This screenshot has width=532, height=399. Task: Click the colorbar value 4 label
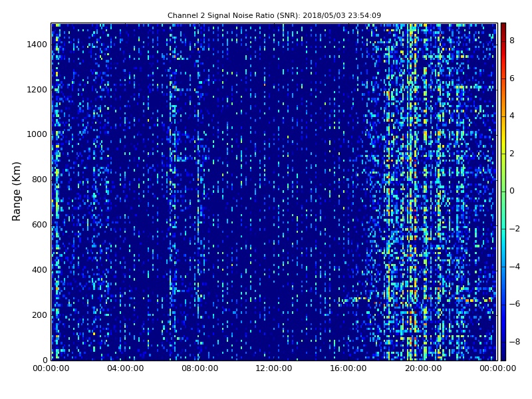pos(512,116)
